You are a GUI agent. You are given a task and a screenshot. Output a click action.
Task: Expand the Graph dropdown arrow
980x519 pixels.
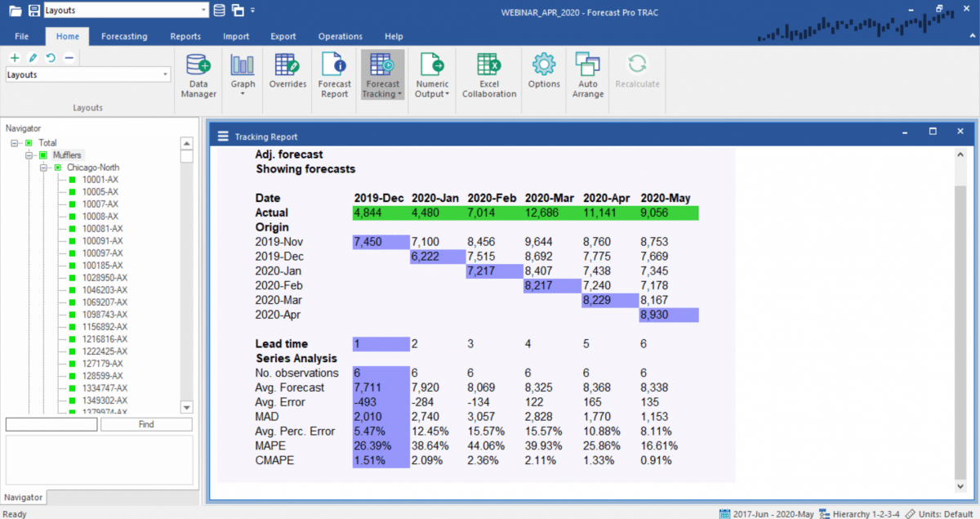pyautogui.click(x=243, y=92)
